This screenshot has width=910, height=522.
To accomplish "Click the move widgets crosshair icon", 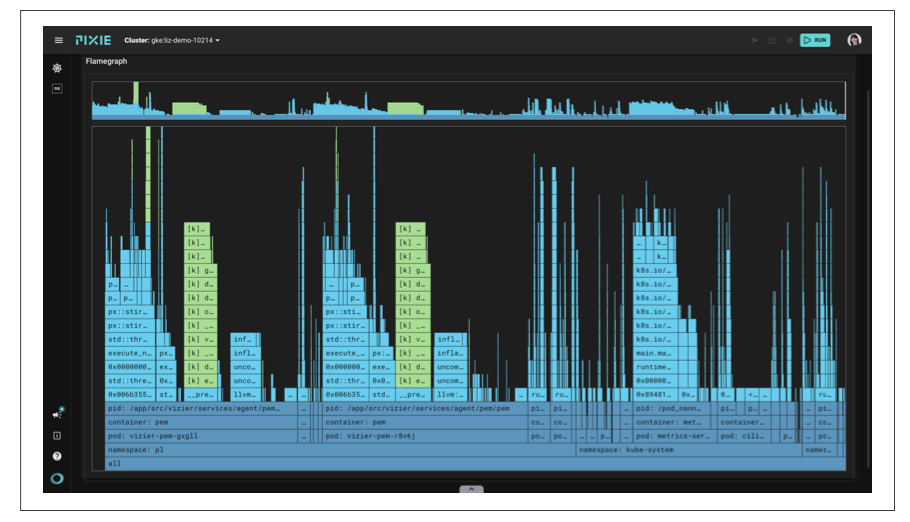I will click(x=789, y=40).
